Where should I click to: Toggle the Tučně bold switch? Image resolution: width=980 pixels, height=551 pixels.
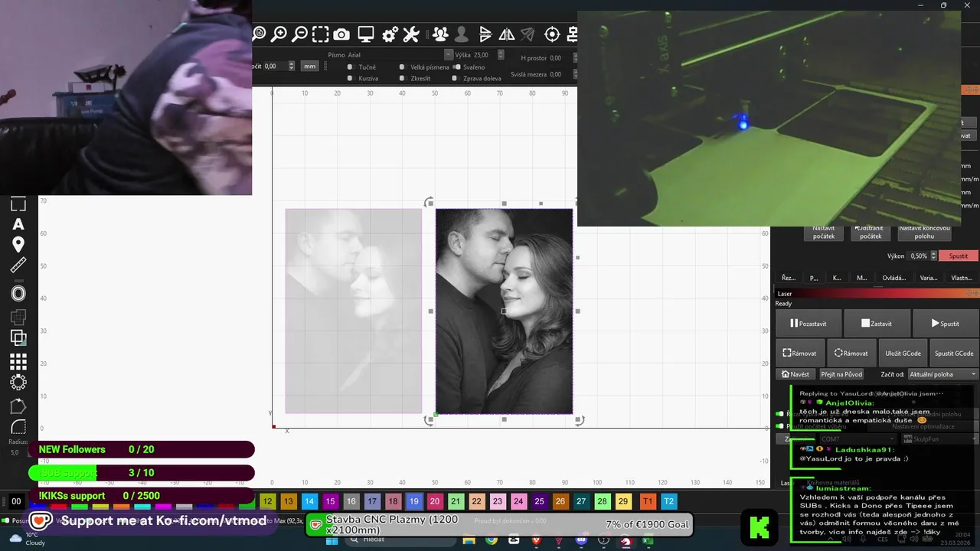coord(350,67)
